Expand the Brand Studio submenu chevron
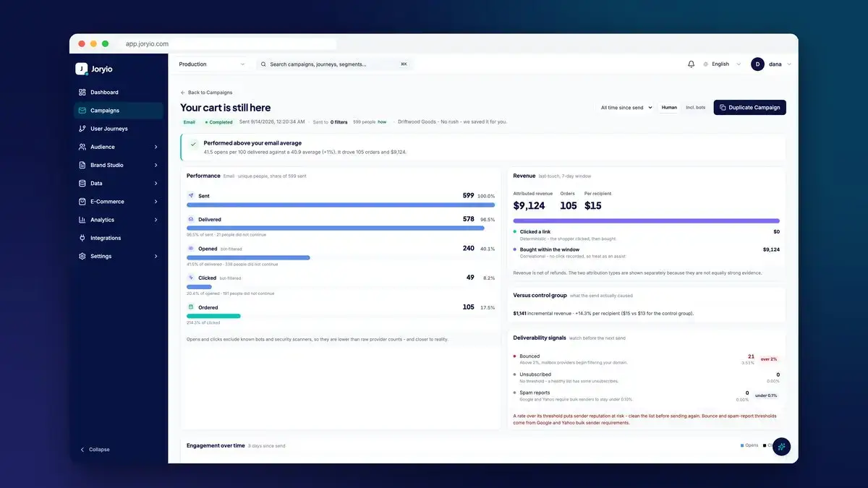The image size is (868, 488). (156, 165)
